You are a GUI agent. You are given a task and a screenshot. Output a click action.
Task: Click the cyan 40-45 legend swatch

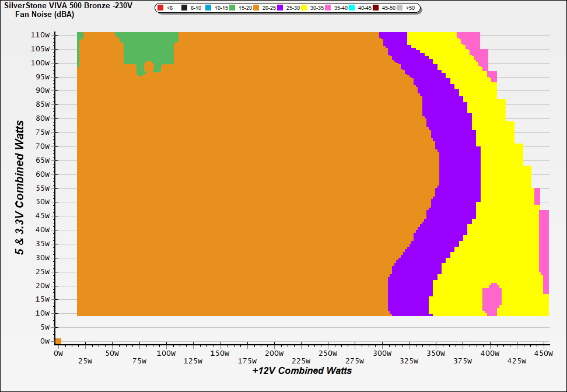coord(352,8)
